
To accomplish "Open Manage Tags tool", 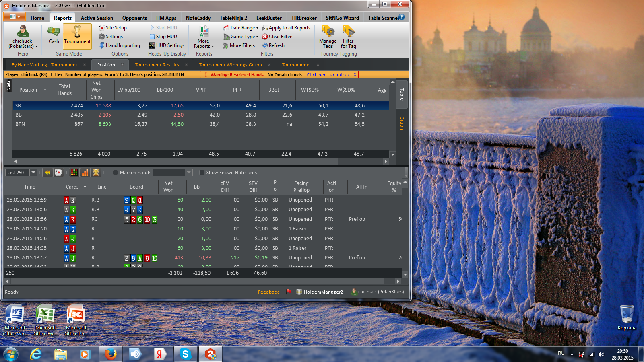I will (328, 31).
